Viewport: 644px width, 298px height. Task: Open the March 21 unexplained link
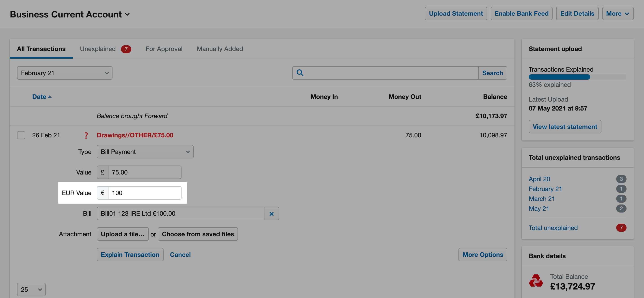tap(542, 199)
